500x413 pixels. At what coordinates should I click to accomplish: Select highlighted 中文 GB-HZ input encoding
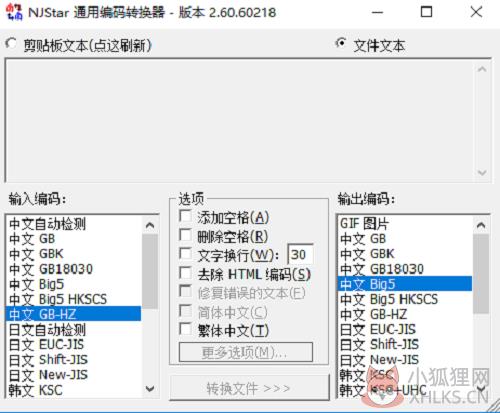click(x=73, y=314)
